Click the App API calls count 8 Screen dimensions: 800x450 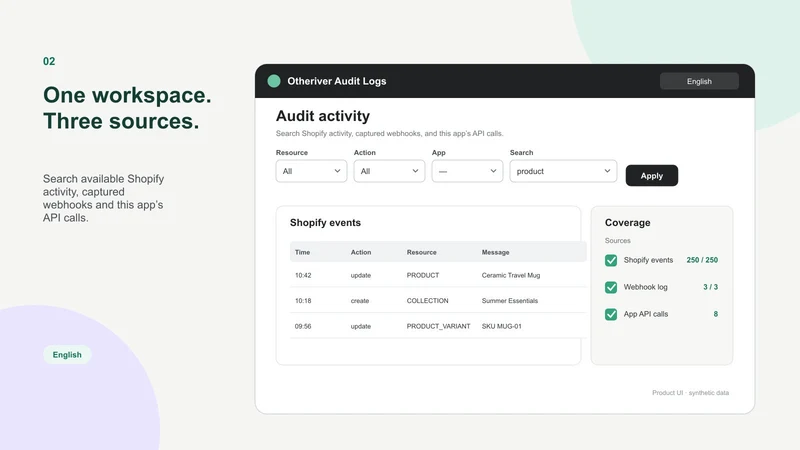coord(716,314)
